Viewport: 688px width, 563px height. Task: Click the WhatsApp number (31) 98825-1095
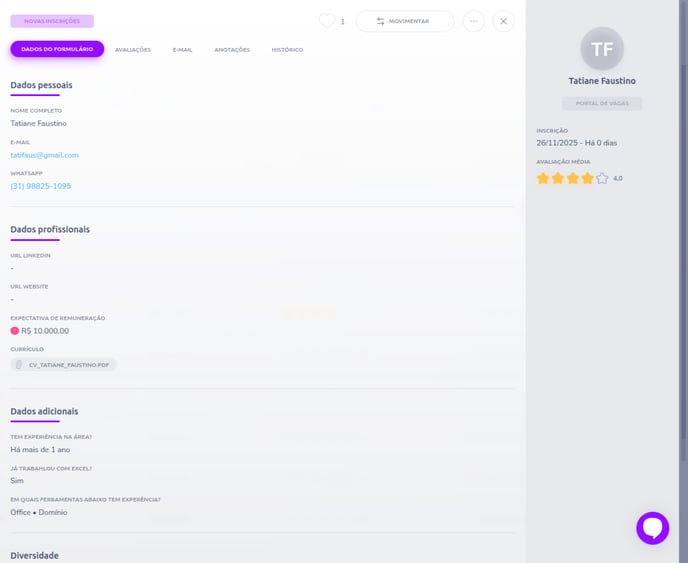tap(41, 186)
